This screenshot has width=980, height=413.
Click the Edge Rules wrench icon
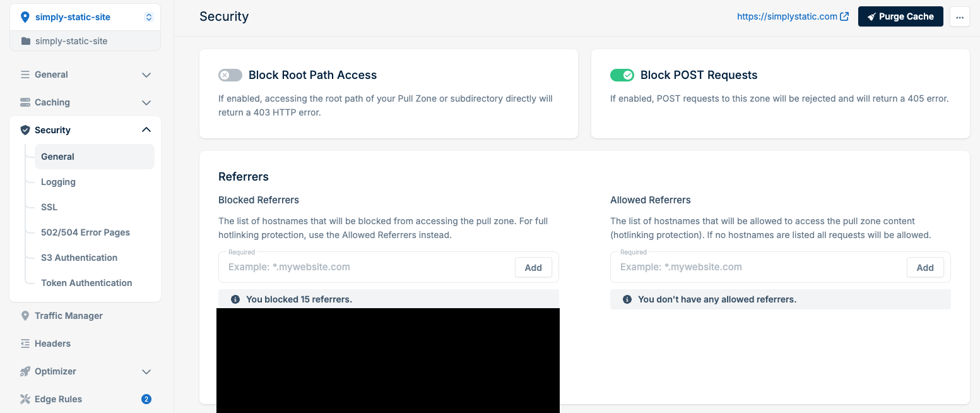tap(25, 398)
